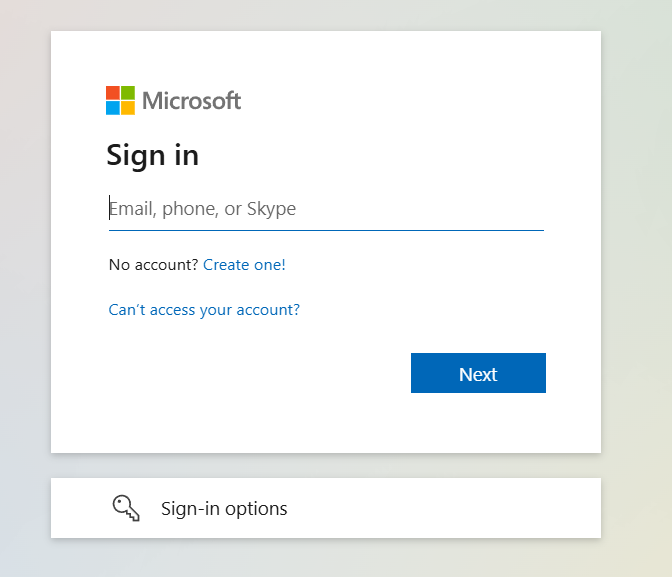Click the "No account?" label text
This screenshot has height=577, width=672.
coord(154,265)
